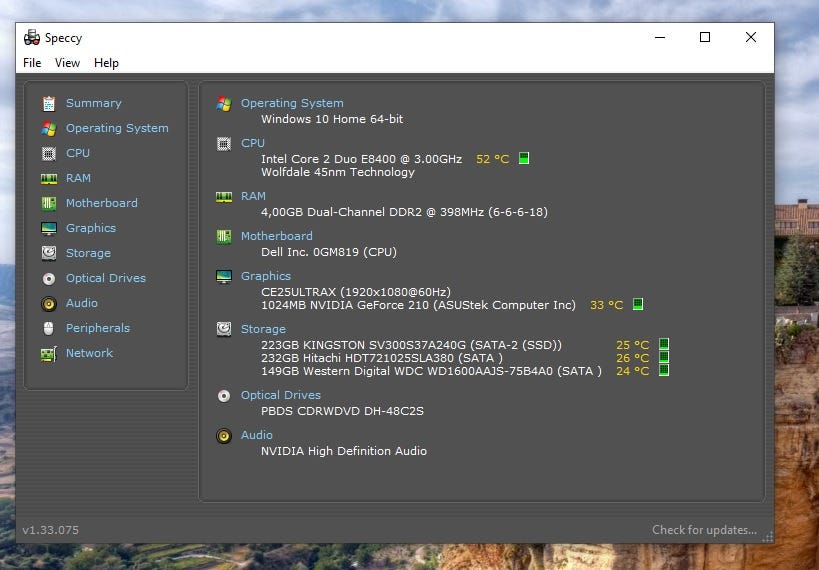Click the Peripherals mouse icon

(48, 328)
